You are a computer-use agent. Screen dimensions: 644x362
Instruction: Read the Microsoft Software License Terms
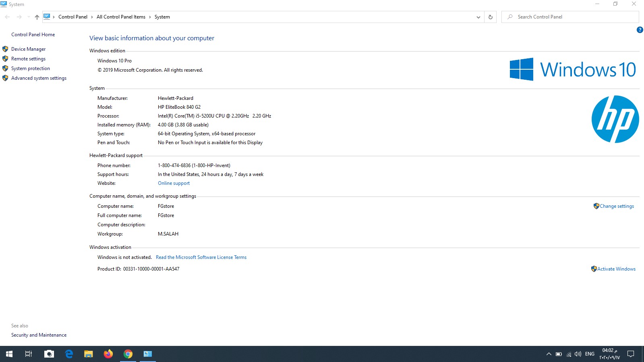[x=201, y=257]
